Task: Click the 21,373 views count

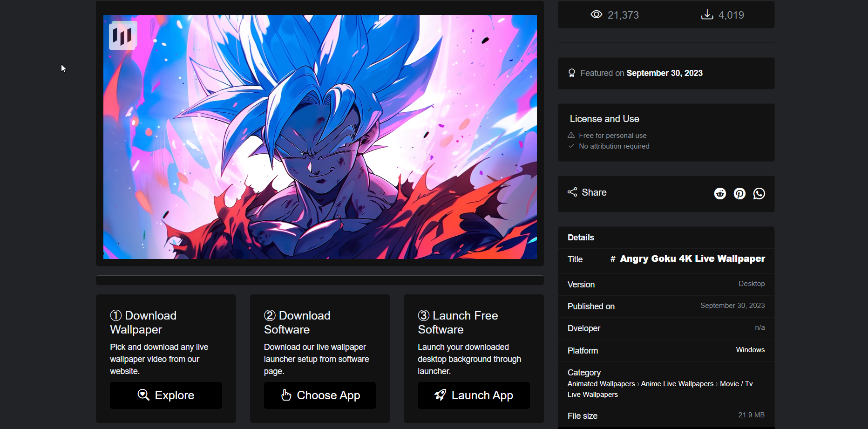Action: [623, 15]
